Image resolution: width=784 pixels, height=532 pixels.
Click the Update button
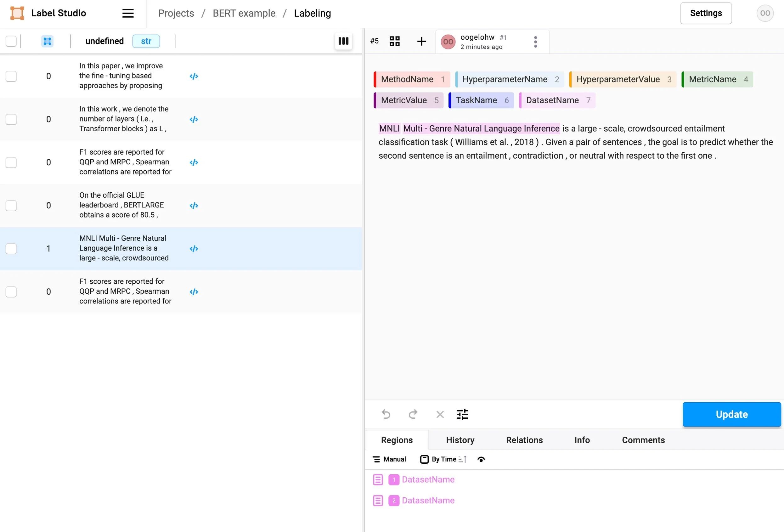coord(731,414)
